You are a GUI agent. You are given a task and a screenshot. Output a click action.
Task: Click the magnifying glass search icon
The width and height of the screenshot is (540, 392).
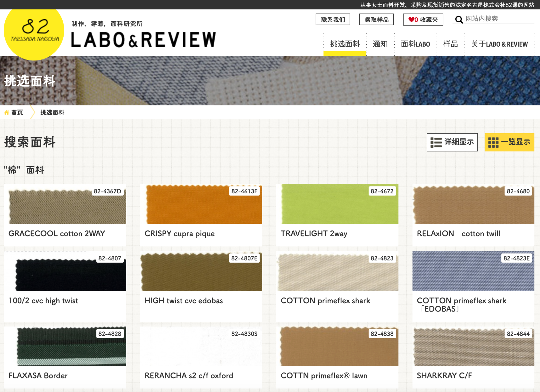tap(459, 20)
